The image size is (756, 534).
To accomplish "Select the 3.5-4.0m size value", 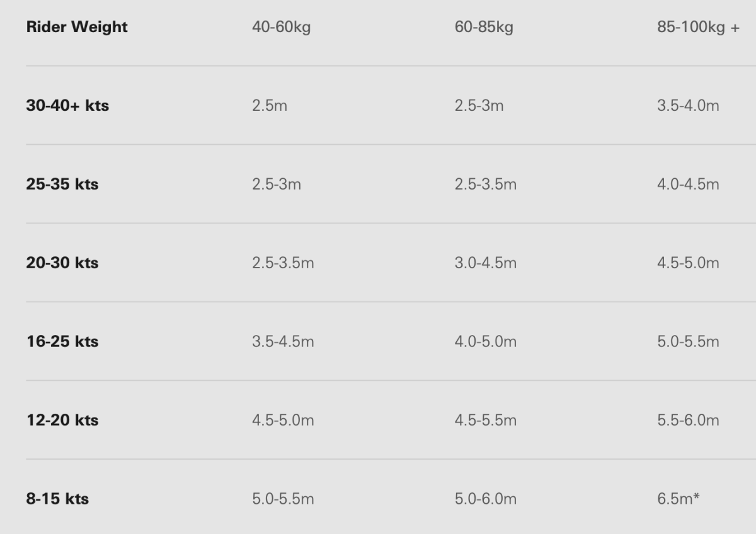I will click(x=688, y=106).
